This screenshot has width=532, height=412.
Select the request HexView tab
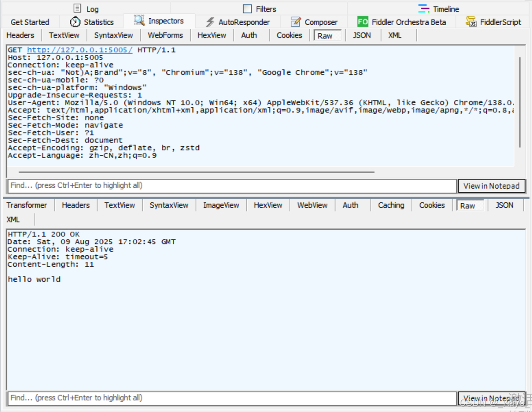[x=212, y=35]
